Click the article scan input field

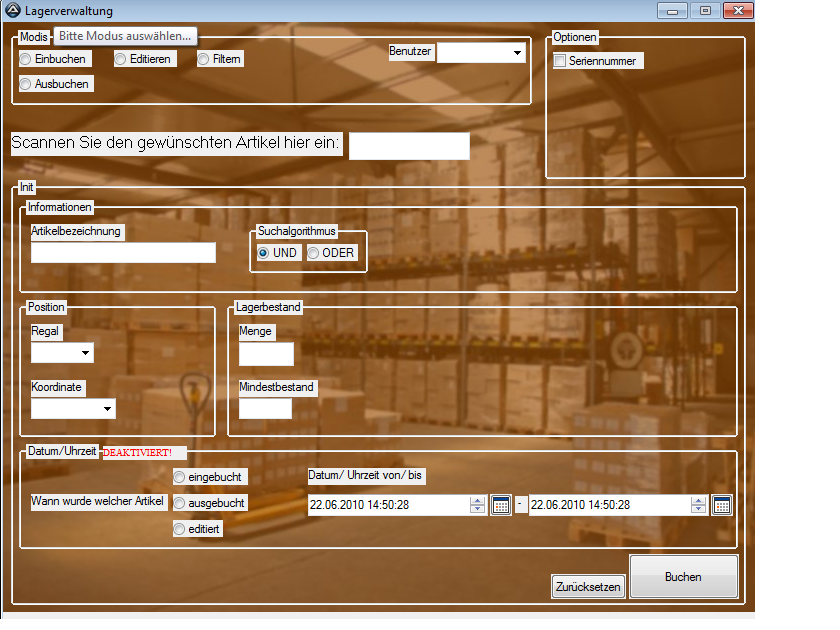click(x=408, y=146)
